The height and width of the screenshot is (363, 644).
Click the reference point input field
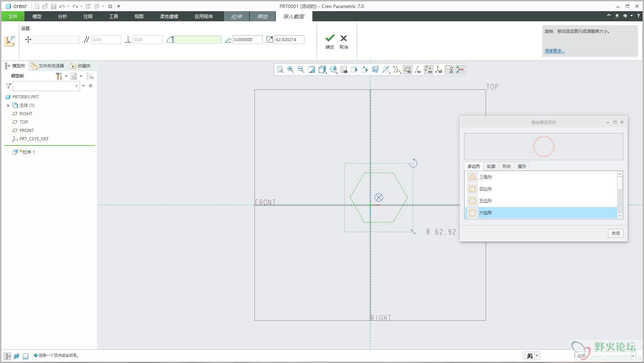point(56,39)
